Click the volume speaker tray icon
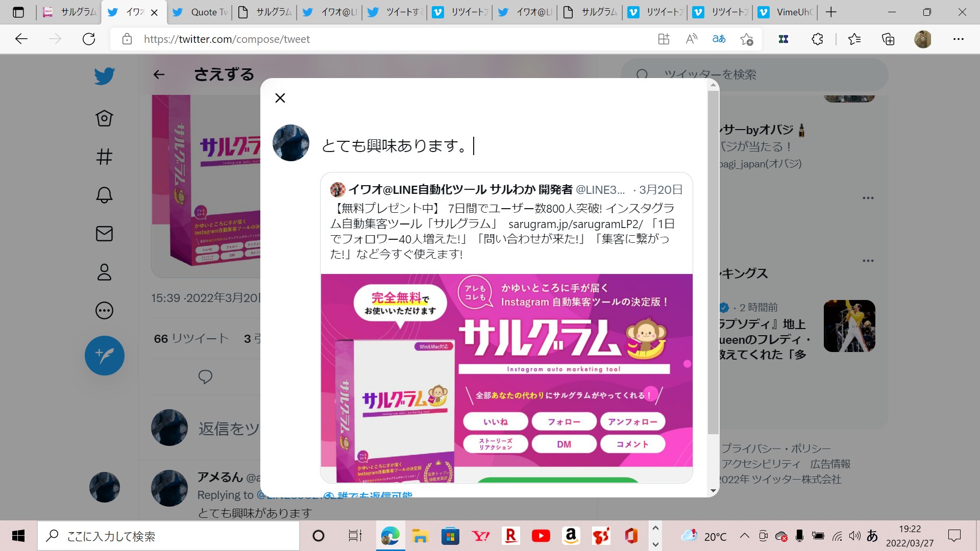This screenshot has width=980, height=551. (854, 536)
